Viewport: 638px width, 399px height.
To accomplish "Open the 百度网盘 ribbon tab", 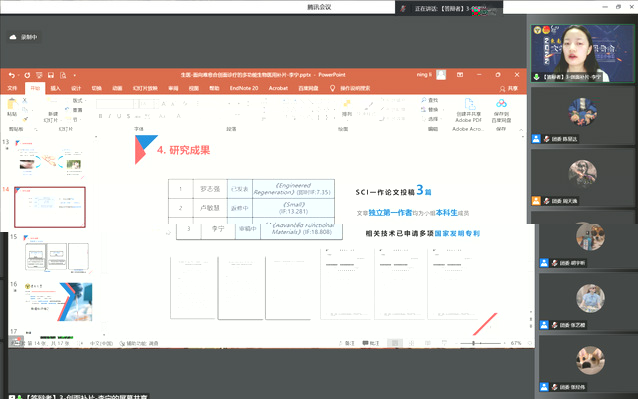I will click(308, 88).
